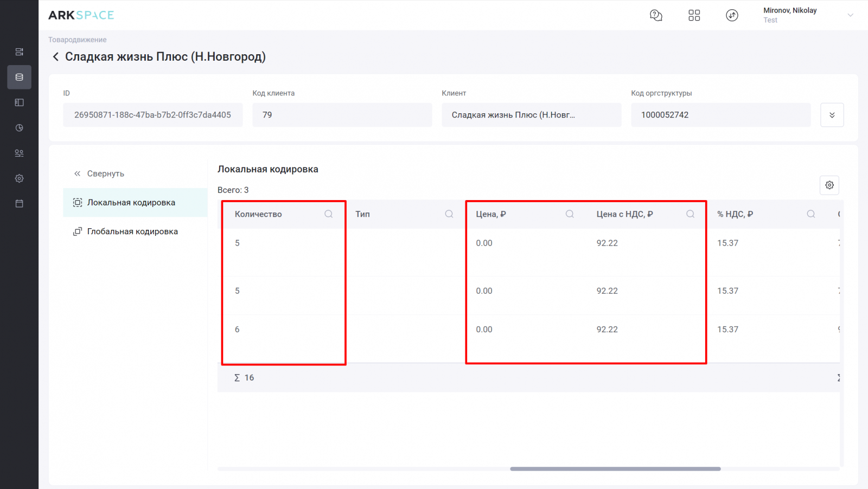This screenshot has width=868, height=489.
Task: Click the table settings gear icon
Action: [829, 185]
